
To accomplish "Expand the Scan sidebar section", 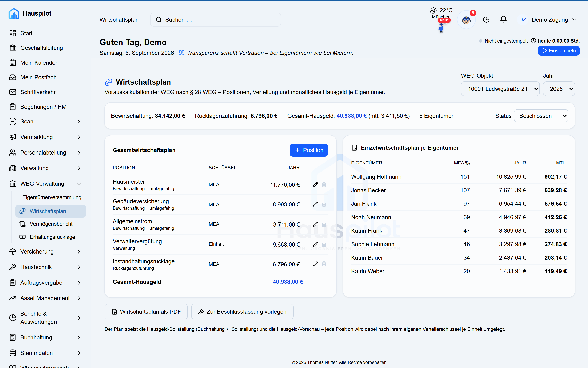I will pos(45,121).
